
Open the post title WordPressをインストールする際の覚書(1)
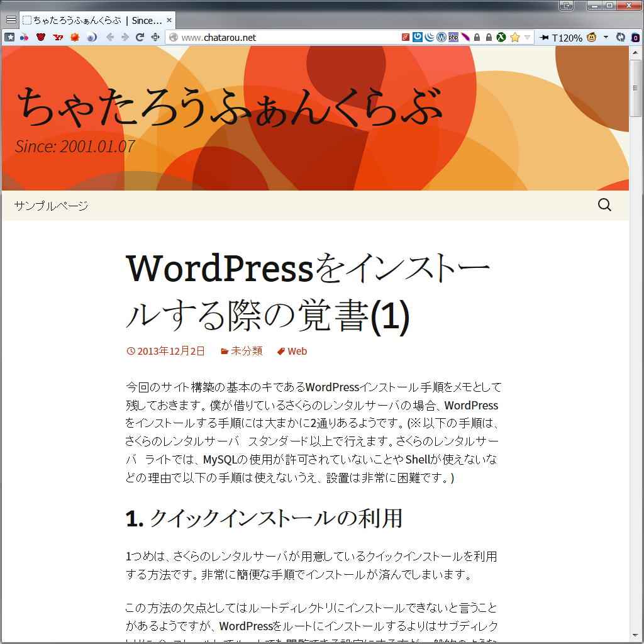pos(308,292)
